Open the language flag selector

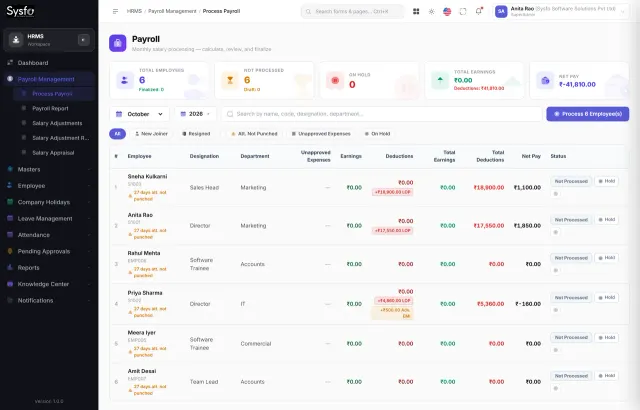click(x=447, y=11)
